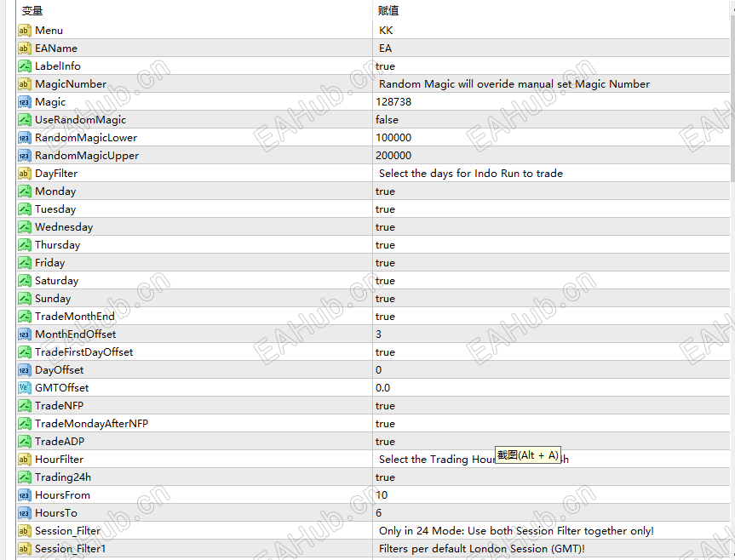Select the Trading24h true value
This screenshot has height=560, width=735.
(x=385, y=477)
